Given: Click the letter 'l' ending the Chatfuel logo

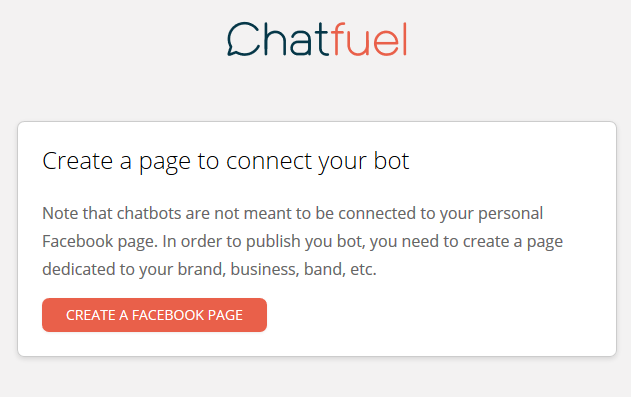Looking at the screenshot, I should tap(405, 39).
